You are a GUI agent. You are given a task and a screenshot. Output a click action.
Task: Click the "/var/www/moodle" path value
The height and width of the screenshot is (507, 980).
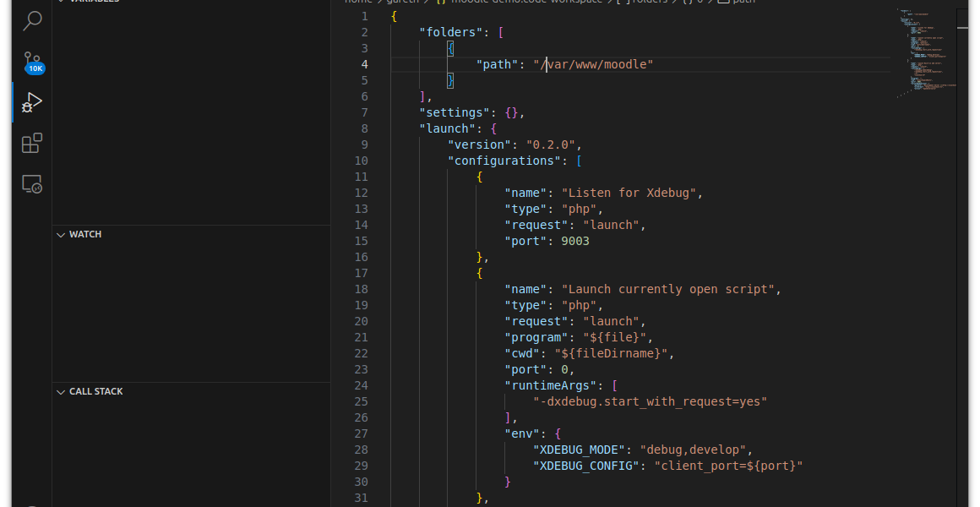coord(593,64)
